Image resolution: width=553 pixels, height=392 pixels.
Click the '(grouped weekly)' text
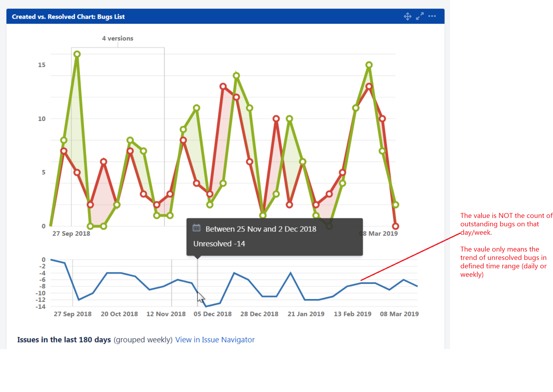coord(143,340)
